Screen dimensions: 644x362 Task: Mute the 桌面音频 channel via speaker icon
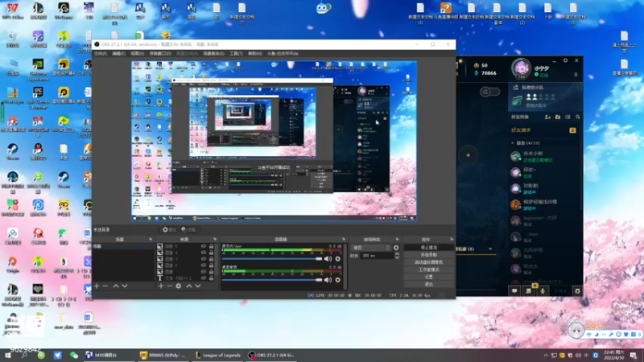click(x=328, y=280)
